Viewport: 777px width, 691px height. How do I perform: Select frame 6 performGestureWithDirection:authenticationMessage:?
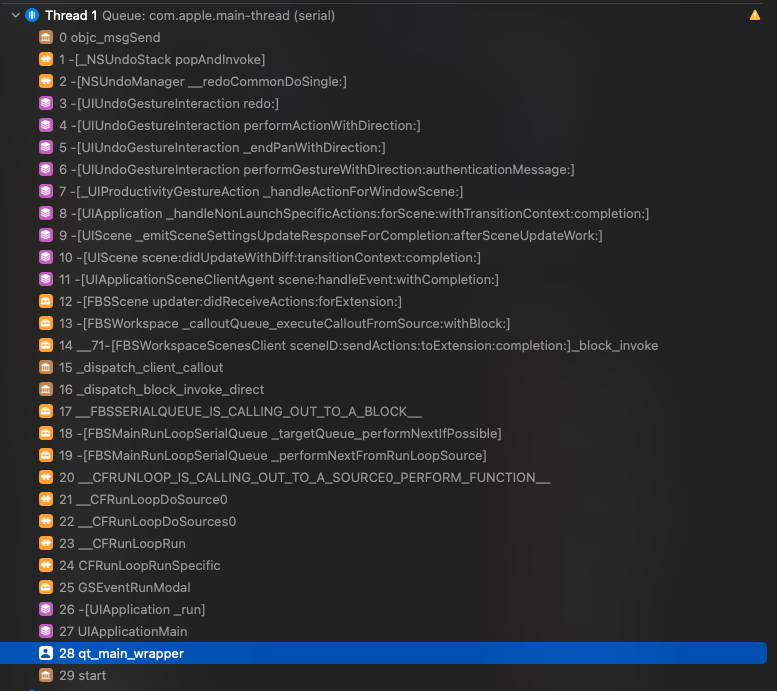click(317, 170)
